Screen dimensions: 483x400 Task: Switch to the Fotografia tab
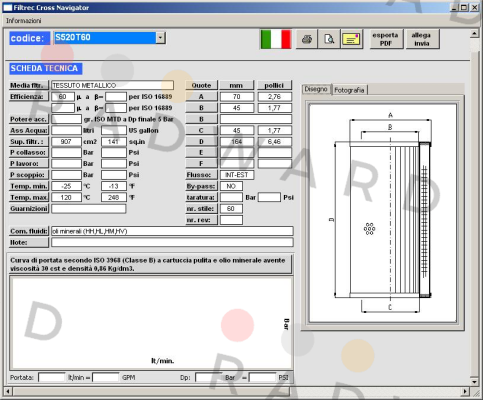pyautogui.click(x=349, y=90)
